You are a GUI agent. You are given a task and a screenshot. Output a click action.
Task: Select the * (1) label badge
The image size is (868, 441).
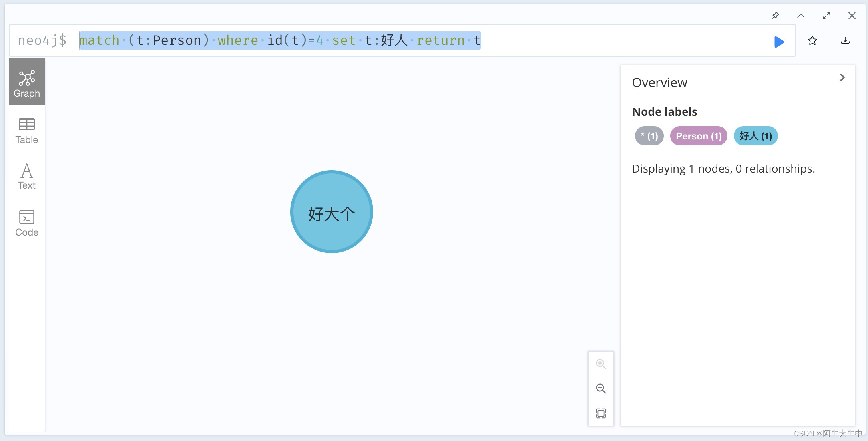(x=649, y=136)
